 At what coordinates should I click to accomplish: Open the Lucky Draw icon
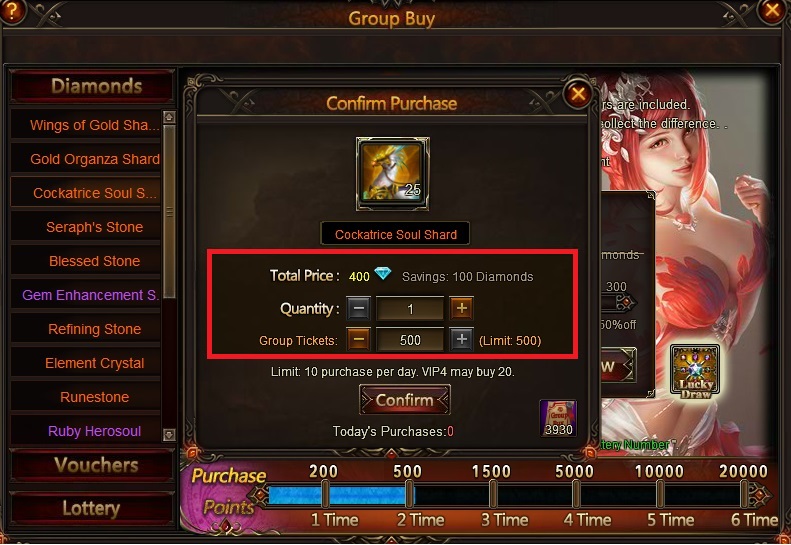click(695, 371)
